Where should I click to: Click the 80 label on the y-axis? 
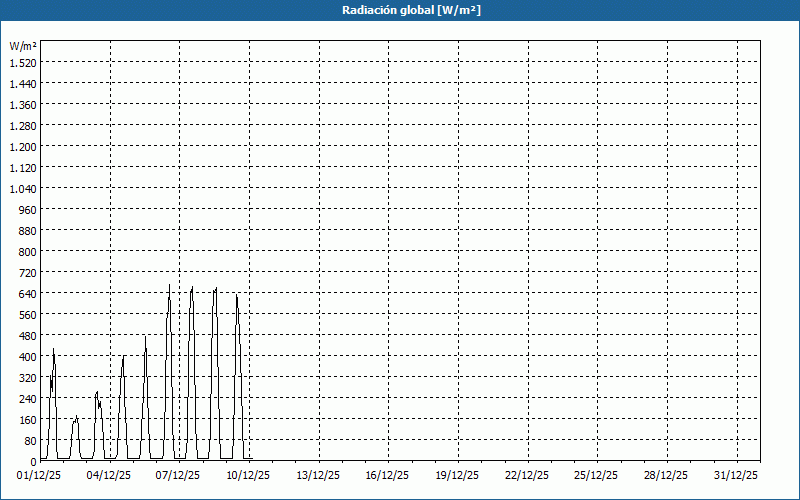(30, 440)
